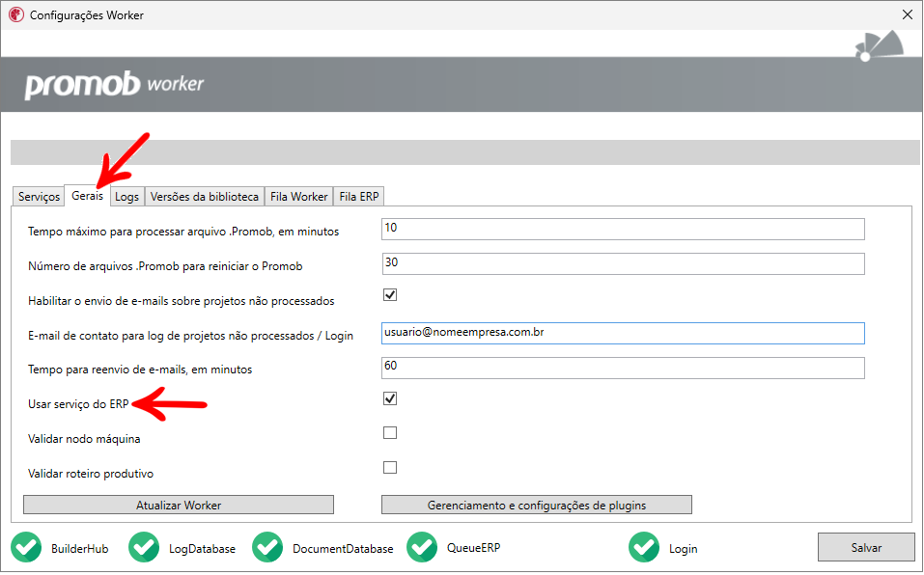Viewport: 924px width, 575px height.
Task: Click the 'Configurações Worker' window title
Action: 87,15
